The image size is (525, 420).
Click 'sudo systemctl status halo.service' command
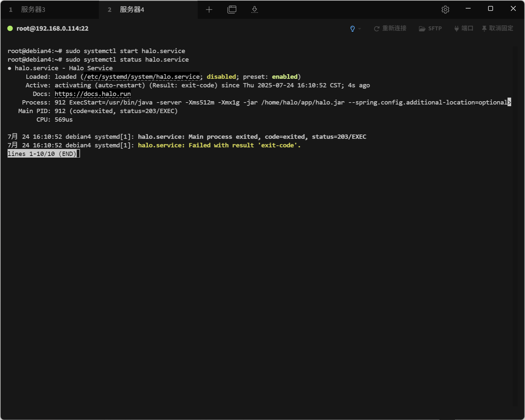point(127,60)
